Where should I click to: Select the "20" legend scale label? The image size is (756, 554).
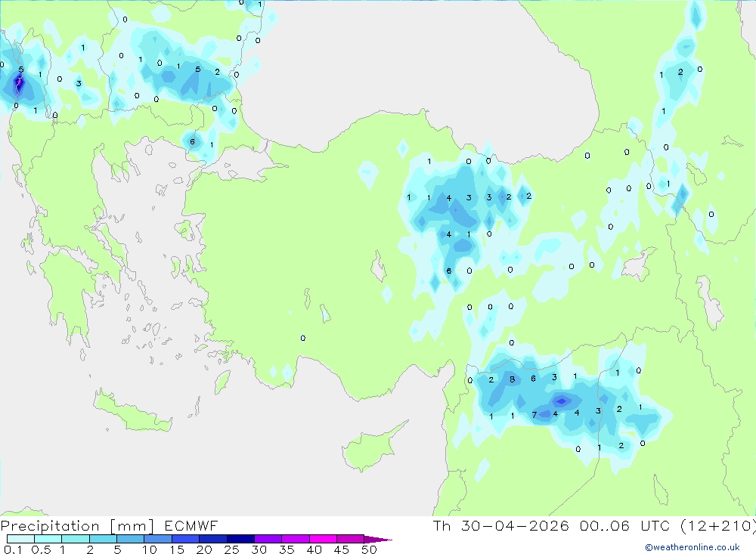204,549
